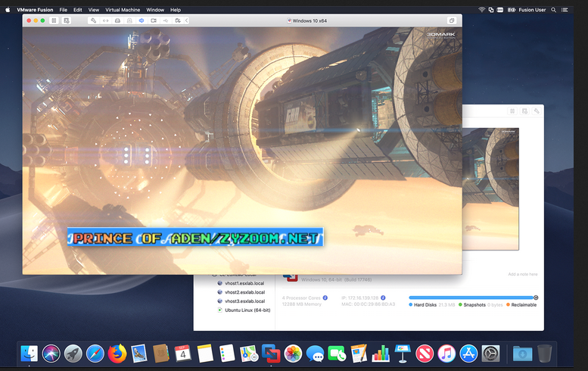The width and height of the screenshot is (588, 371).
Task: Collapse device icons with the chevron arrow
Action: [186, 20]
